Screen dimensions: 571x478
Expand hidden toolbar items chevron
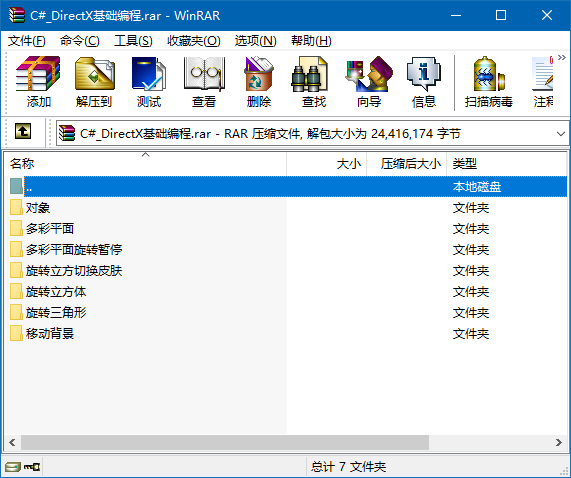pyautogui.click(x=562, y=58)
